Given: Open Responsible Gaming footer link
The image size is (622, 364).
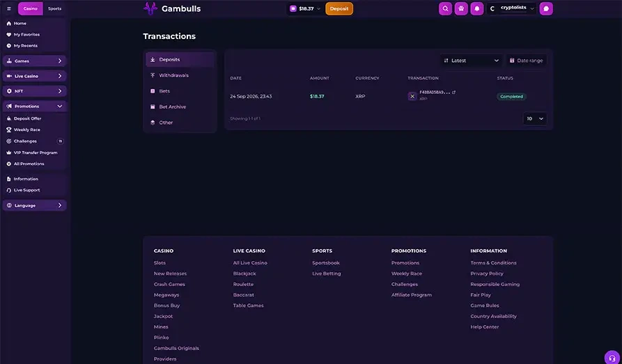Looking at the screenshot, I should 495,284.
